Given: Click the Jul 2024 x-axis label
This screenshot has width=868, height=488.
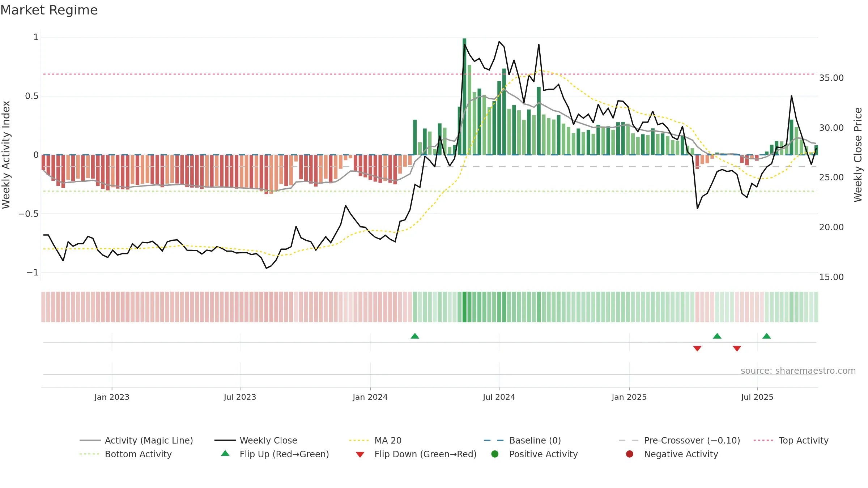Looking at the screenshot, I should (499, 397).
